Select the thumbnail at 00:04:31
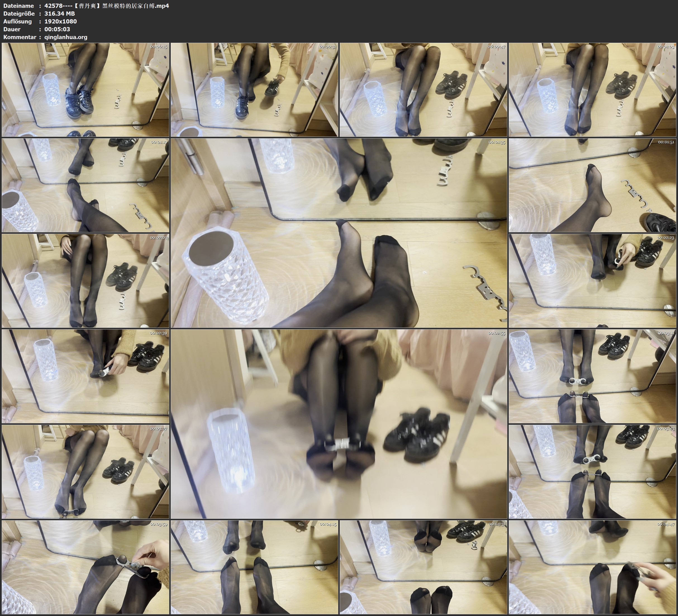 (423, 567)
